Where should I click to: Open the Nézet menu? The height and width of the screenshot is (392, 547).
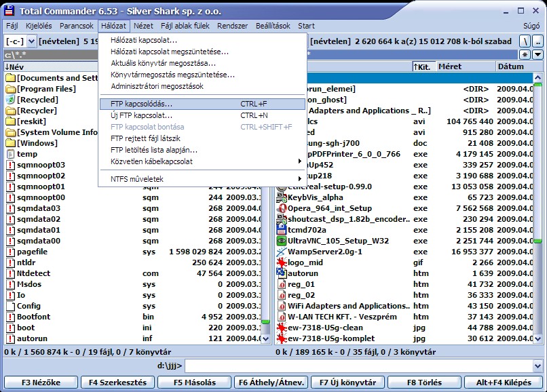(143, 26)
